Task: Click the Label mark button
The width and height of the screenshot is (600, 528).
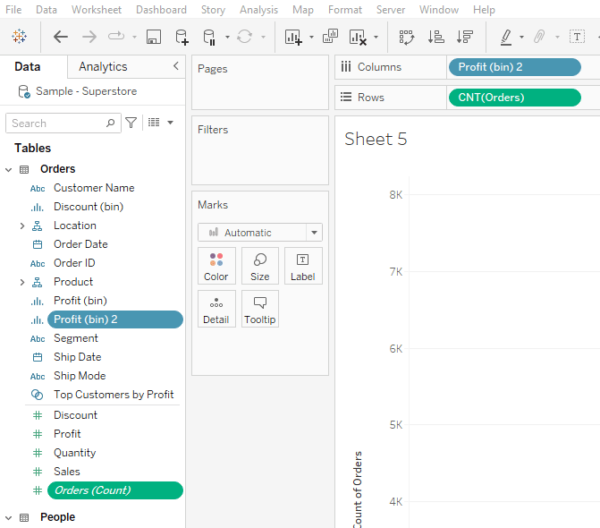Action: 303,266
